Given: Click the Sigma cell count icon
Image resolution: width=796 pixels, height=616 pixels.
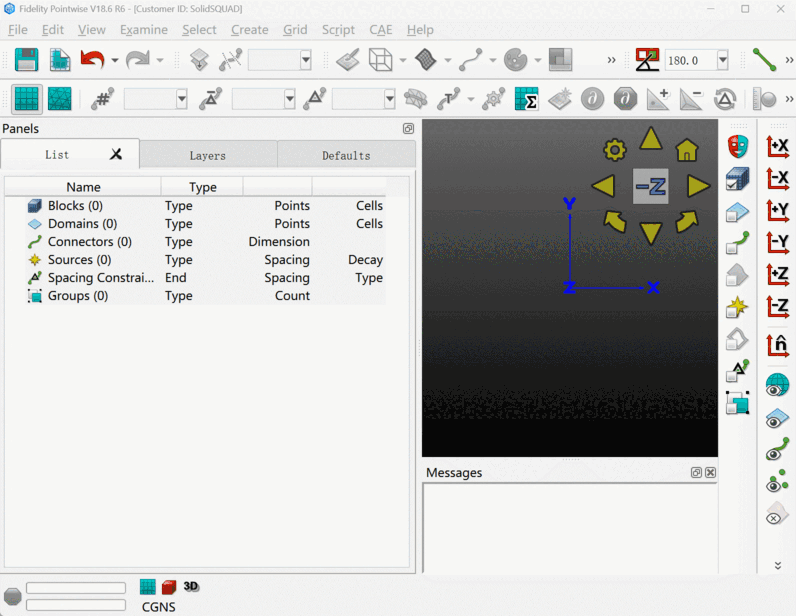Looking at the screenshot, I should click(x=526, y=99).
